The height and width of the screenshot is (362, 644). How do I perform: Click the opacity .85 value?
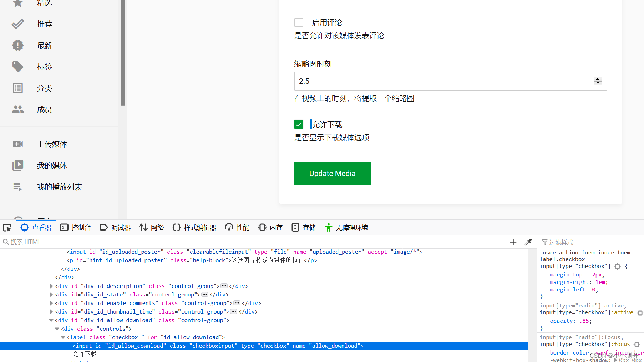(x=584, y=321)
